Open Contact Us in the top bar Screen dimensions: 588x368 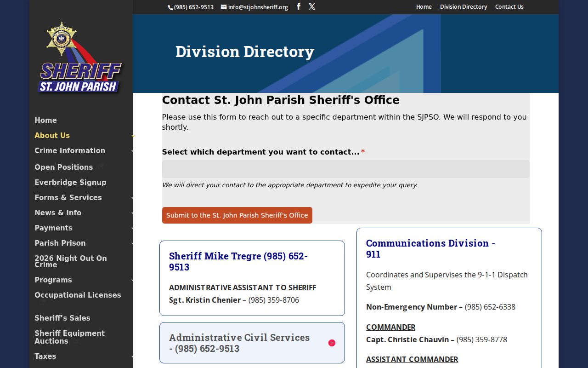(509, 7)
